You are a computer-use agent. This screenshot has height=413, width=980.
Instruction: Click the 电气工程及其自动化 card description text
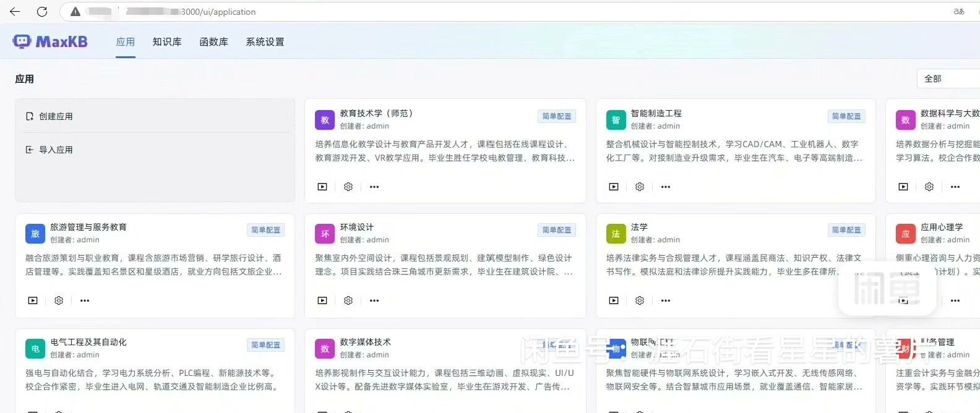click(152, 380)
